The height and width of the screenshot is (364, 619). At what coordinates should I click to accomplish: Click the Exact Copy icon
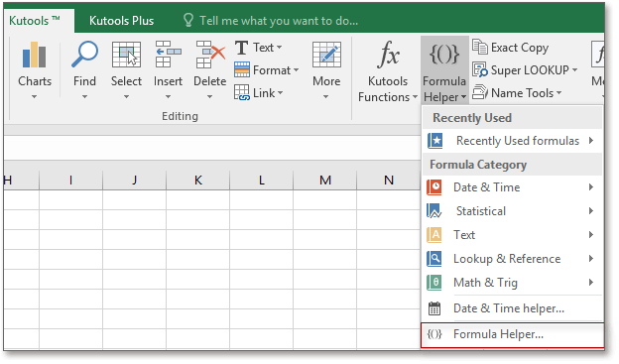point(480,47)
